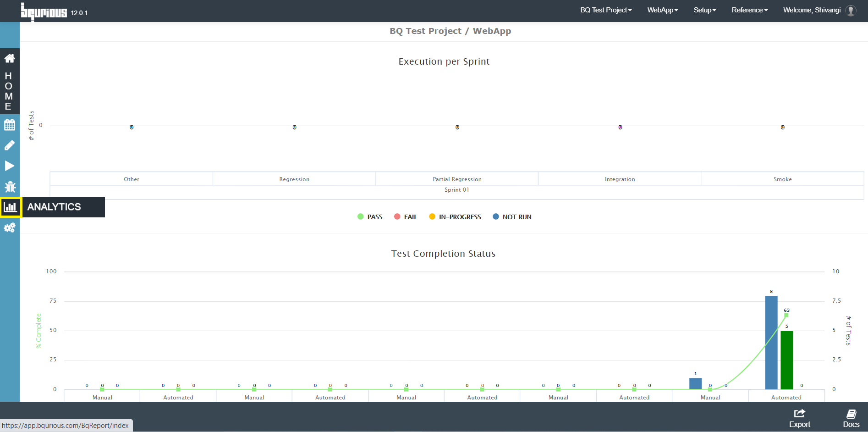Toggle PASS series in legend
This screenshot has height=432, width=868.
370,217
